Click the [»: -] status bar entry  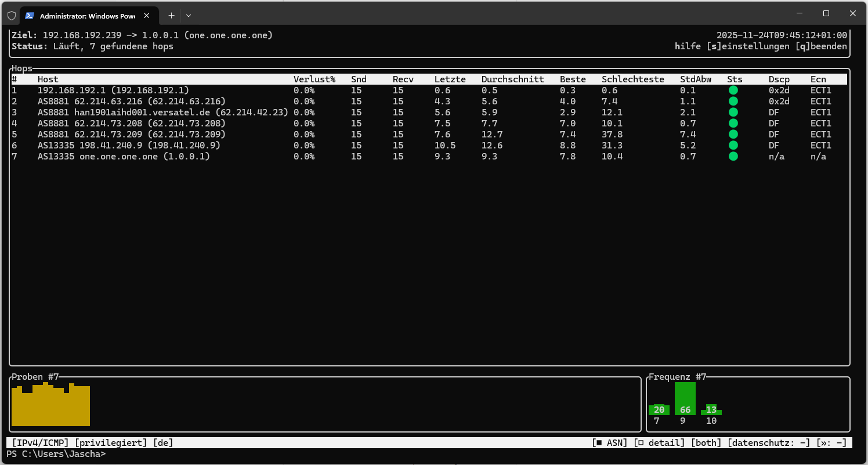tap(831, 443)
